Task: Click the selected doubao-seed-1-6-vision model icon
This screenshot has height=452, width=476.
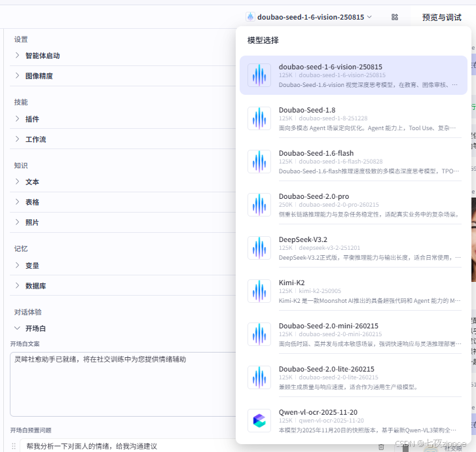Action: [259, 75]
